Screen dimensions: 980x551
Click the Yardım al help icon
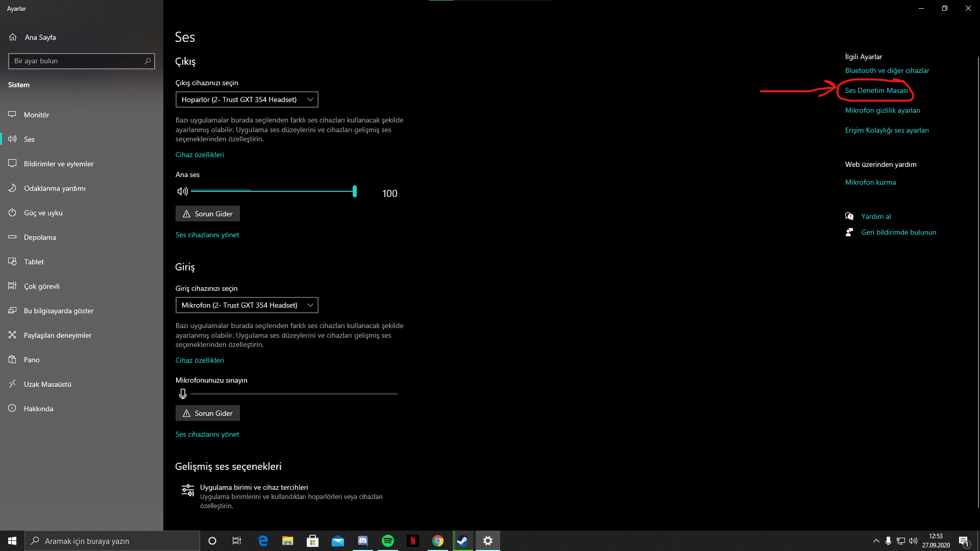point(849,216)
